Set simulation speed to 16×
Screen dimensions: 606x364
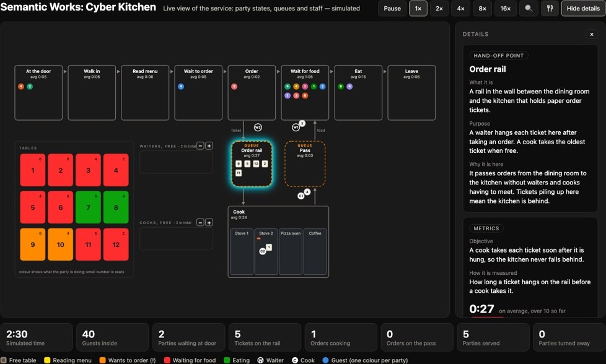tap(506, 9)
